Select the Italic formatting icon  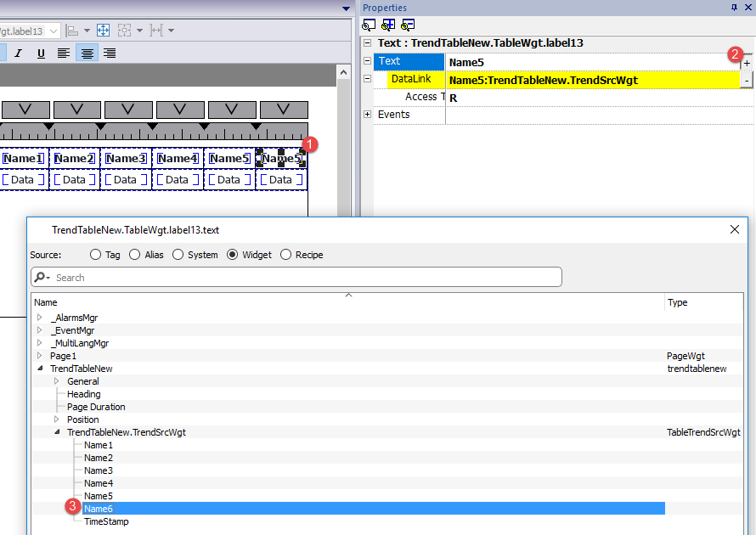click(x=19, y=51)
